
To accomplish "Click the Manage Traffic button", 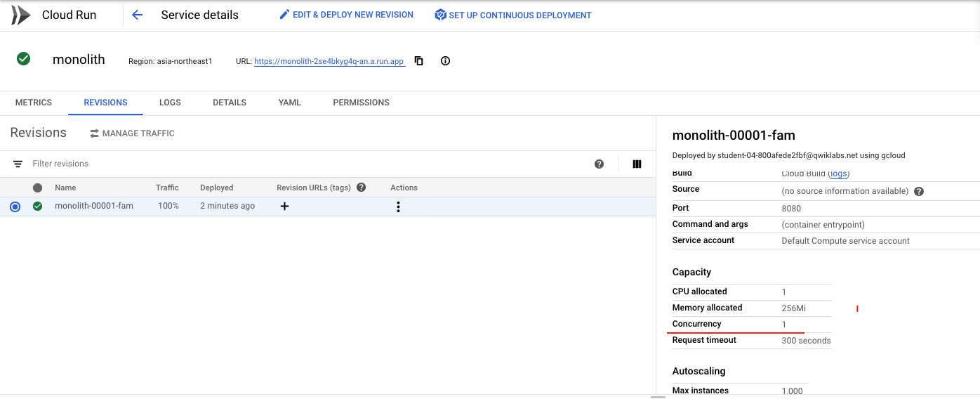I will coord(132,133).
